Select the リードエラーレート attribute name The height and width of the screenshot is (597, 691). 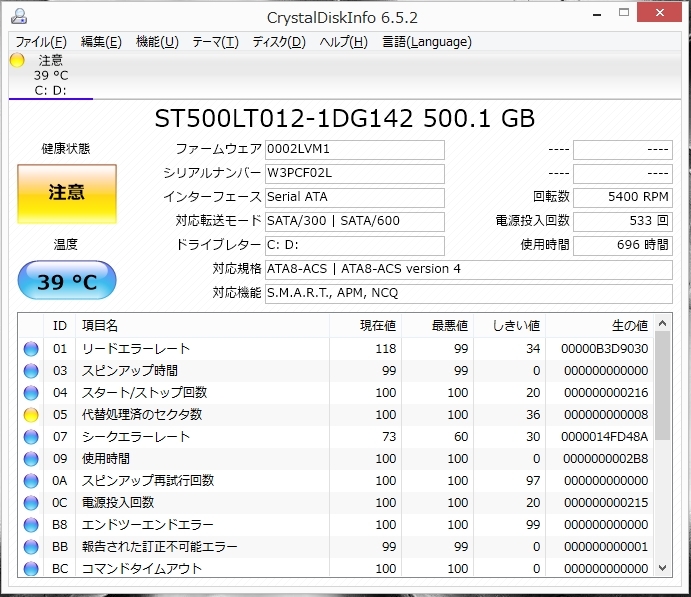[x=136, y=349]
